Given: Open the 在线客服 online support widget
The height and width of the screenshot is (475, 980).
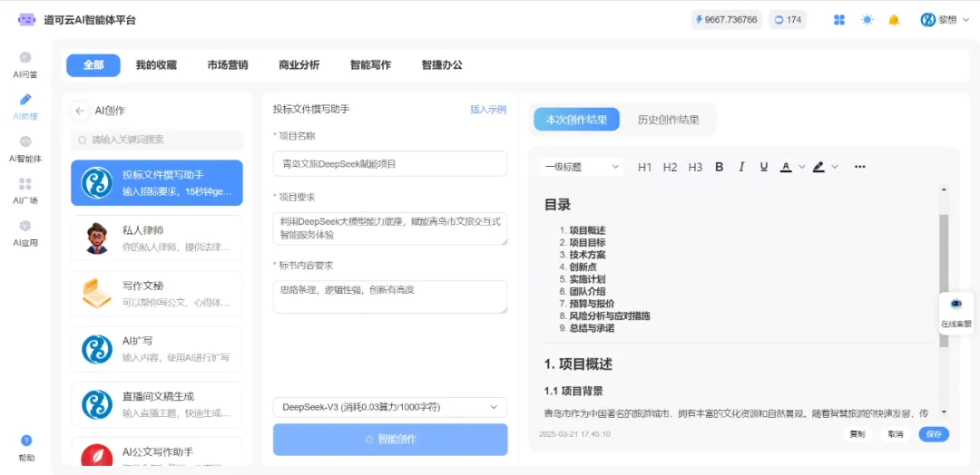Looking at the screenshot, I should [955, 313].
